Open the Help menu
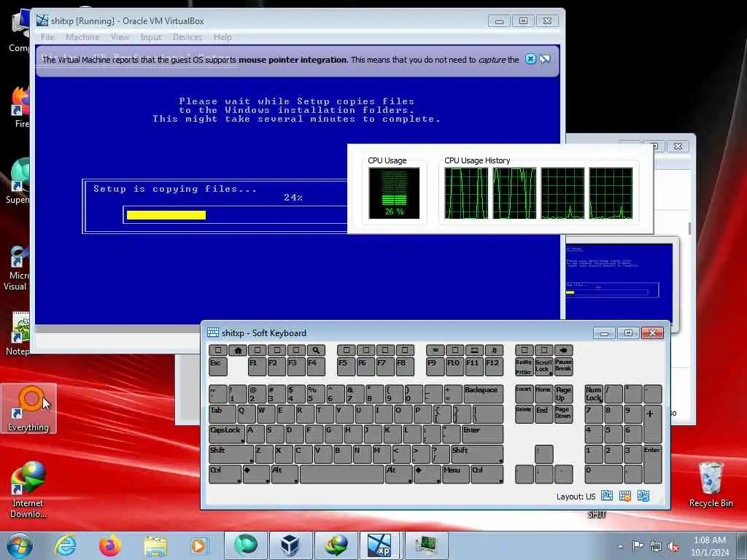The image size is (747, 560). 222,37
